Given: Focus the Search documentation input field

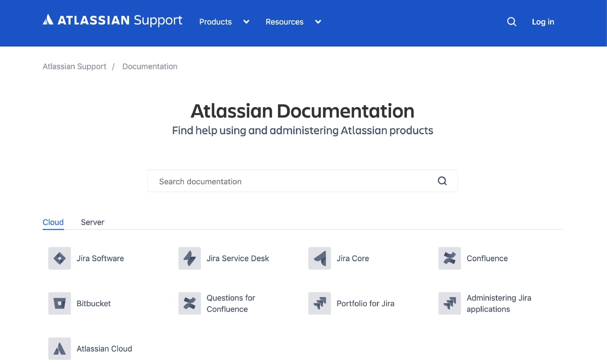Looking at the screenshot, I should tap(302, 181).
